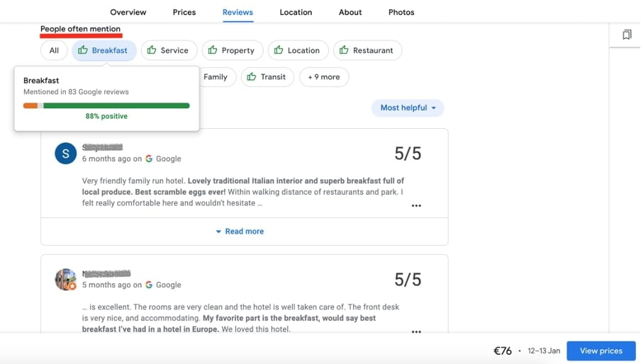
Task: Select the Transit filter chip
Action: click(x=267, y=77)
